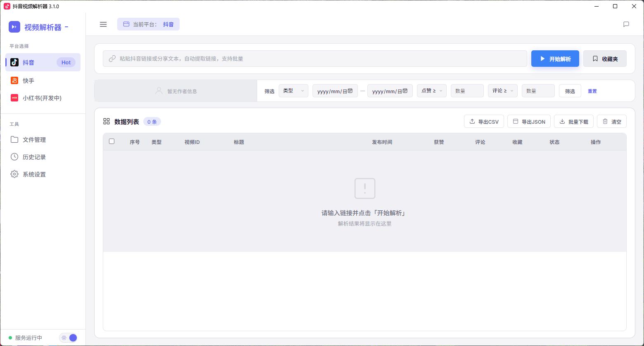Click the Kuaishou platform icon

pos(14,80)
